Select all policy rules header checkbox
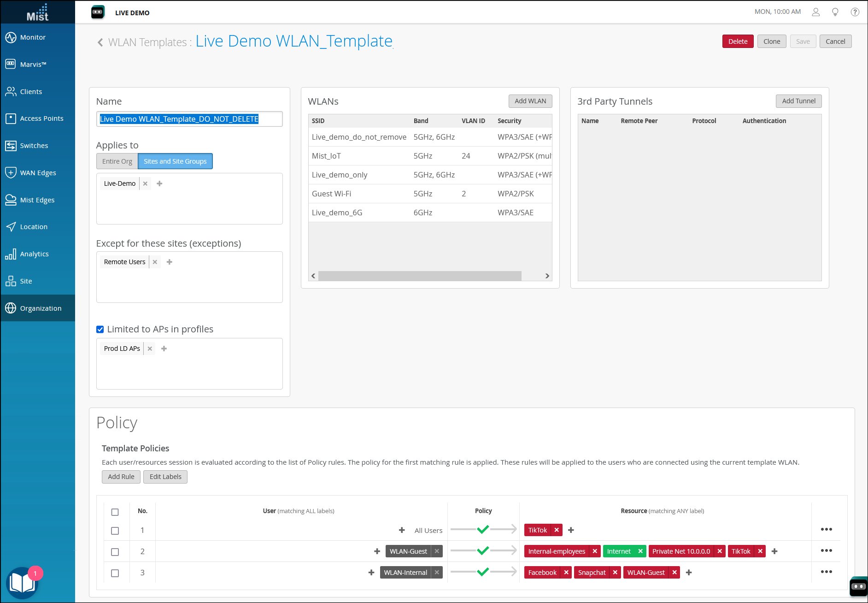 coord(115,512)
